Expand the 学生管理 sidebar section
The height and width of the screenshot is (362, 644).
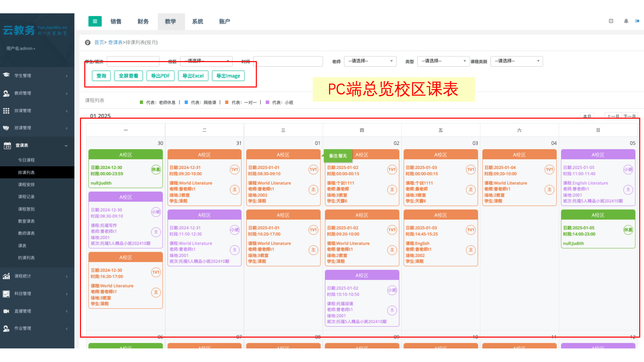(x=37, y=75)
